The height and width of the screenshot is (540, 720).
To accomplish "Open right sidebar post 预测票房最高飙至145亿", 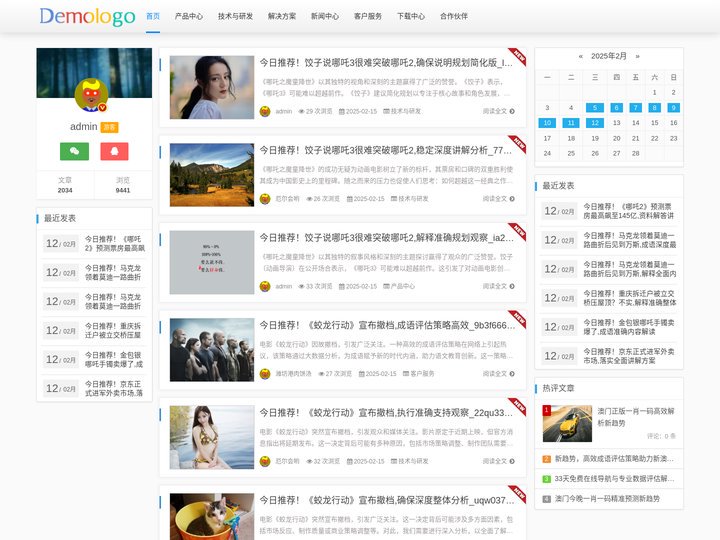I will click(x=629, y=211).
